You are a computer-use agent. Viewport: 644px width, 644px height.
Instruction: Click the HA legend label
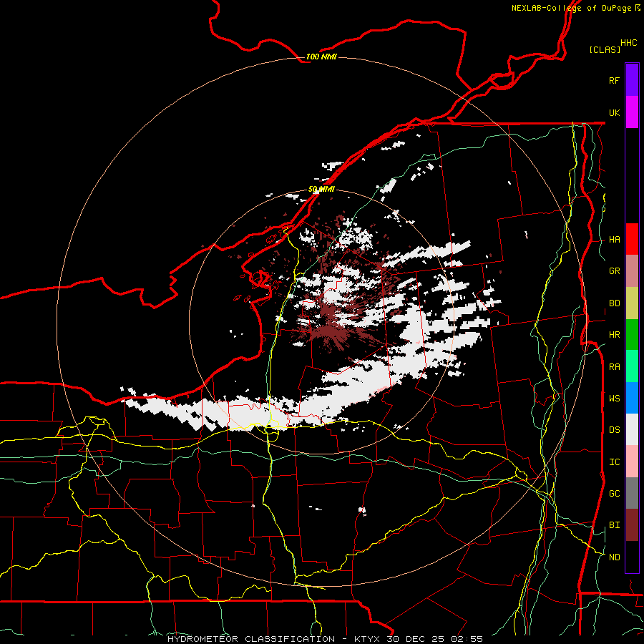[614, 239]
